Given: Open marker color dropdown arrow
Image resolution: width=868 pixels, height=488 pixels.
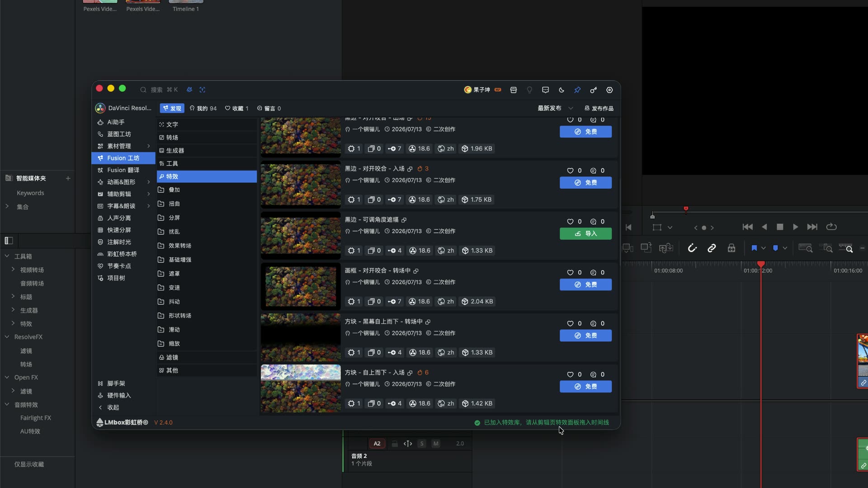Looking at the screenshot, I should coord(785,248).
